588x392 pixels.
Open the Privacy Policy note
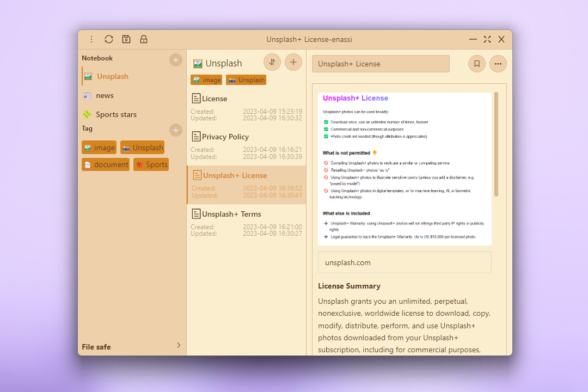click(x=247, y=146)
